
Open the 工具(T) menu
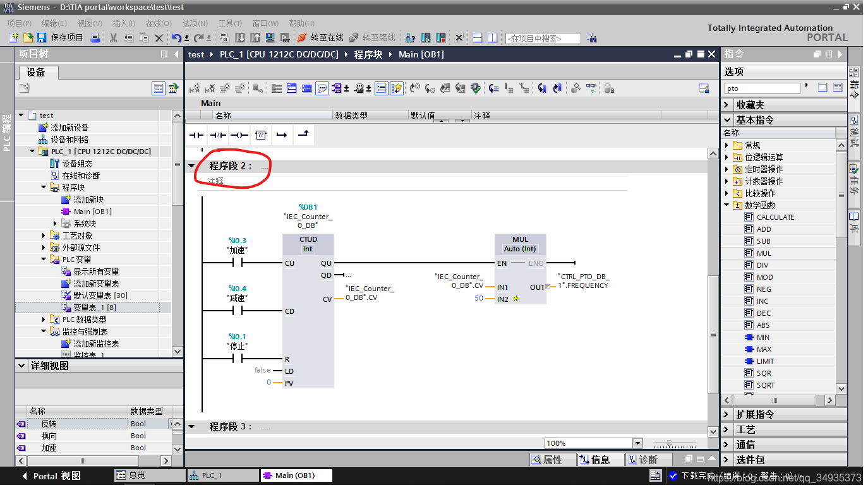[x=231, y=23]
